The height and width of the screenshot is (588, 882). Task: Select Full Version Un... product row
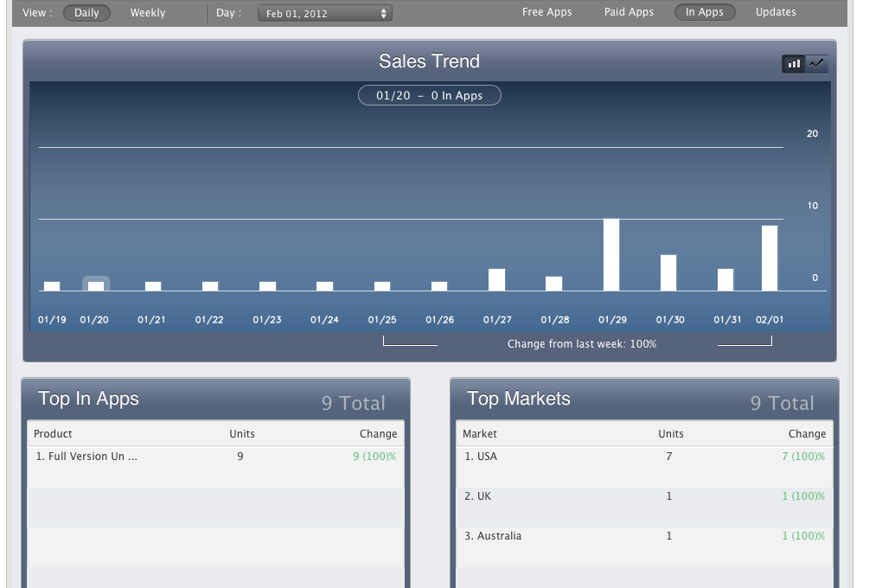215,457
